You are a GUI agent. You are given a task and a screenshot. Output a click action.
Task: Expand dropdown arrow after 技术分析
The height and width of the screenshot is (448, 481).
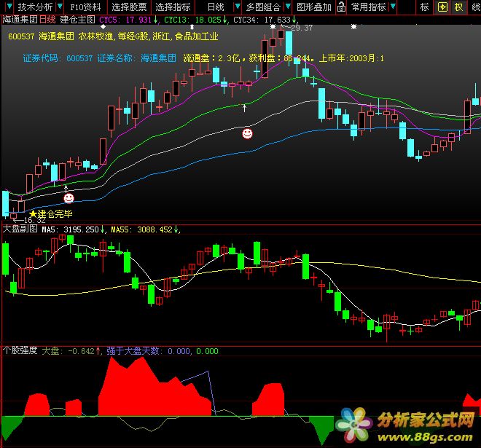(60, 7)
